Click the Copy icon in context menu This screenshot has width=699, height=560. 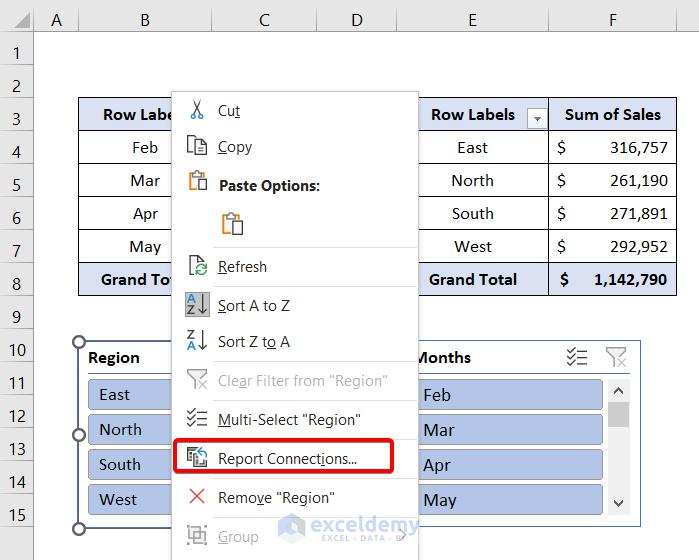[x=197, y=146]
